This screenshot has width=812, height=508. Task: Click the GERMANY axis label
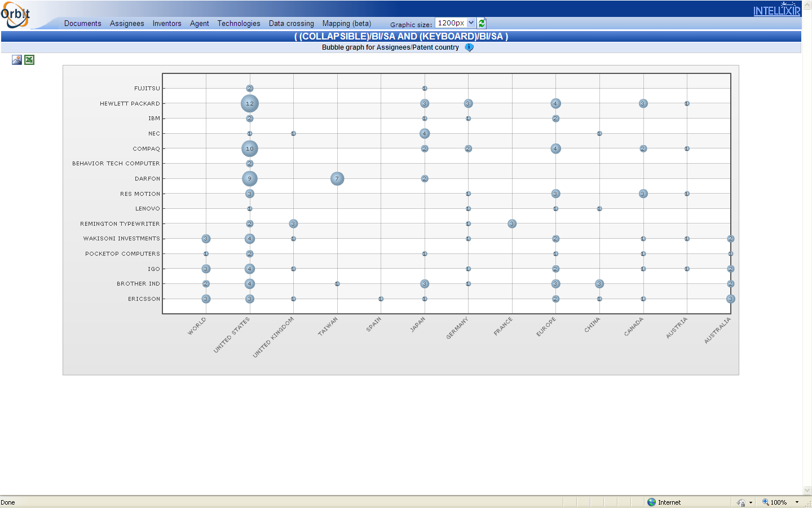coord(457,328)
